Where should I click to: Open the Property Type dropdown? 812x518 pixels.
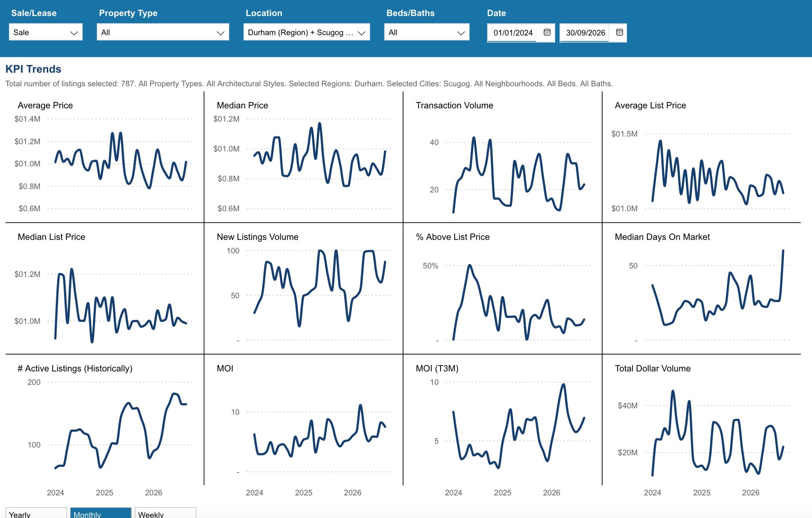point(163,32)
